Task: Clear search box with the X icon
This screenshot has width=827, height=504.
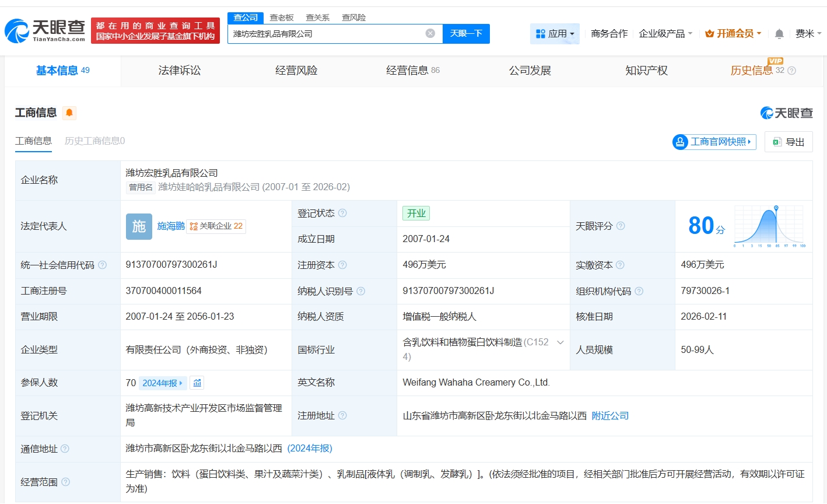Action: tap(430, 34)
